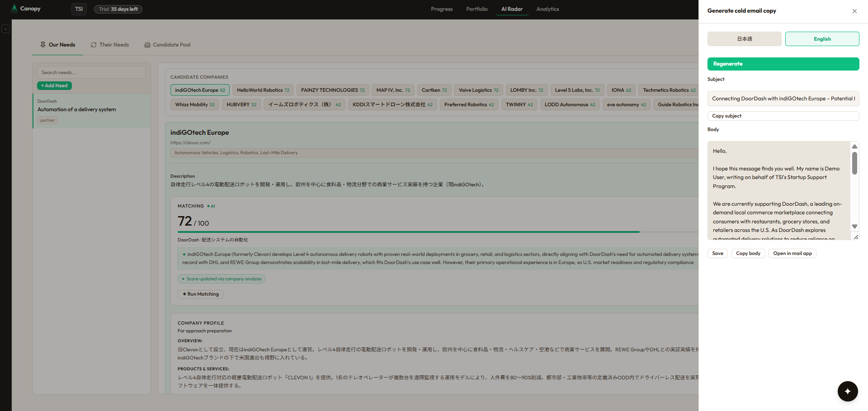Select the English language option
This screenshot has width=868, height=411.
tap(822, 39)
